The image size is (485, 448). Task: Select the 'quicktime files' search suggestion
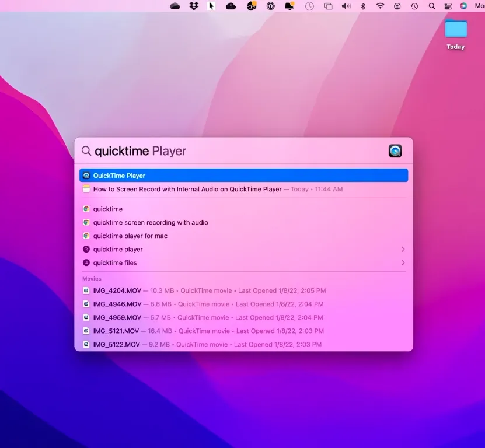[244, 263]
